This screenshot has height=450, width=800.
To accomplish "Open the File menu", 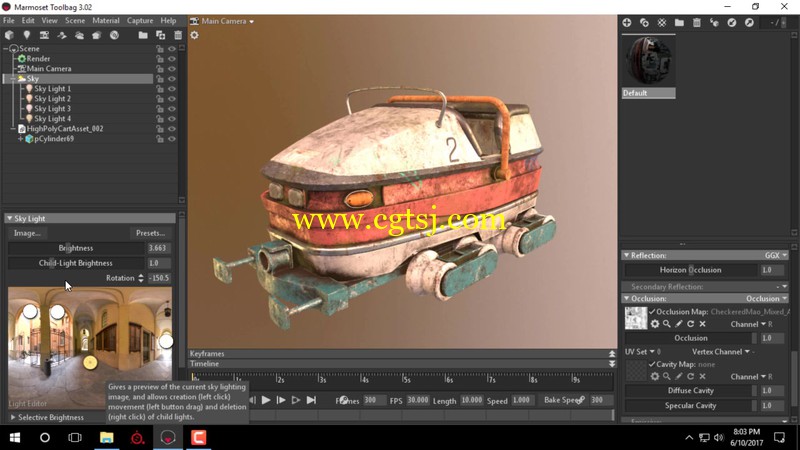I will coord(9,20).
